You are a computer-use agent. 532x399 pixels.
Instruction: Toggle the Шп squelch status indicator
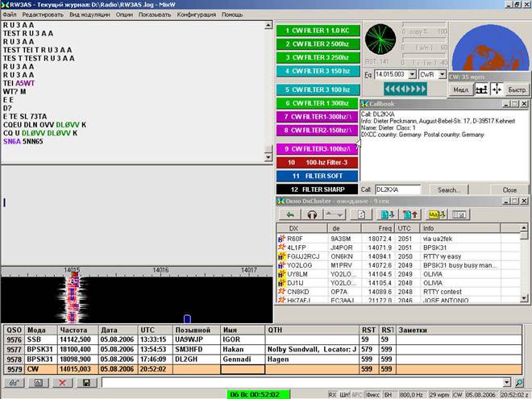click(344, 395)
